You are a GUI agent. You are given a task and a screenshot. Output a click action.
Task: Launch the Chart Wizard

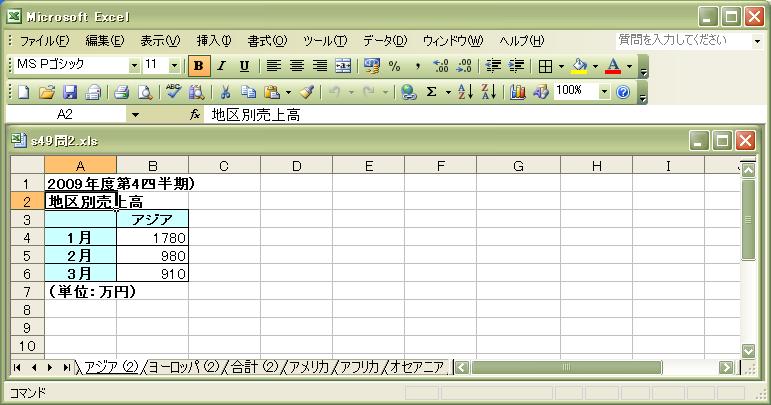coord(517,92)
